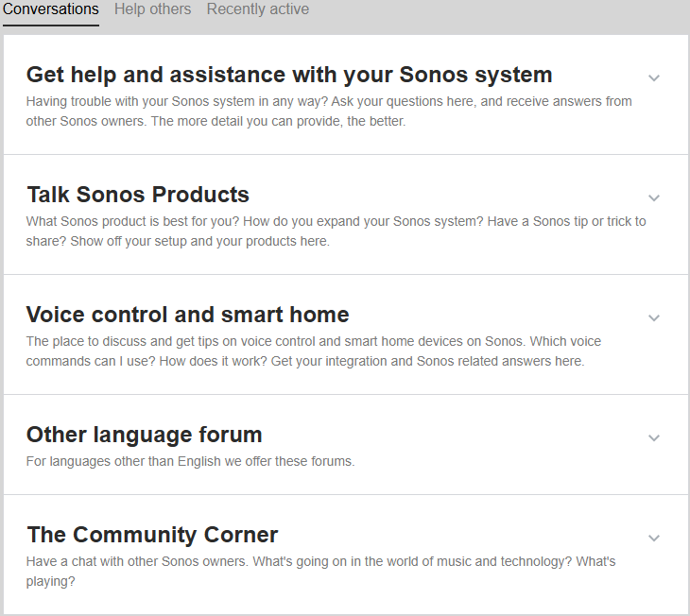This screenshot has width=690, height=616.
Task: Click the 'share? Show off your setup' text line
Action: coord(178,242)
